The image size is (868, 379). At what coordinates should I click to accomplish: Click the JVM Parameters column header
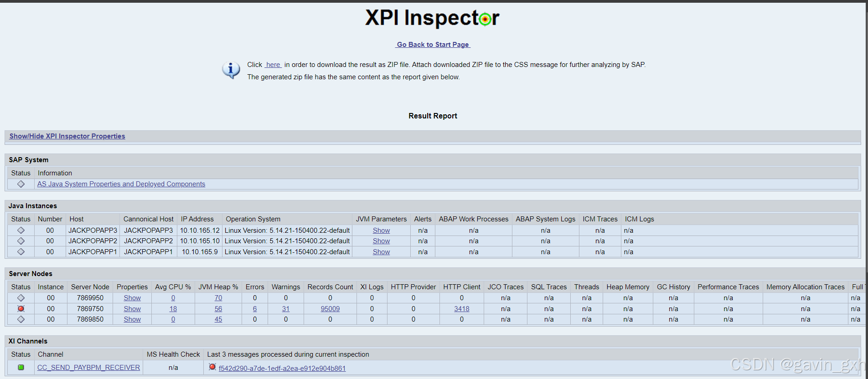pyautogui.click(x=381, y=219)
